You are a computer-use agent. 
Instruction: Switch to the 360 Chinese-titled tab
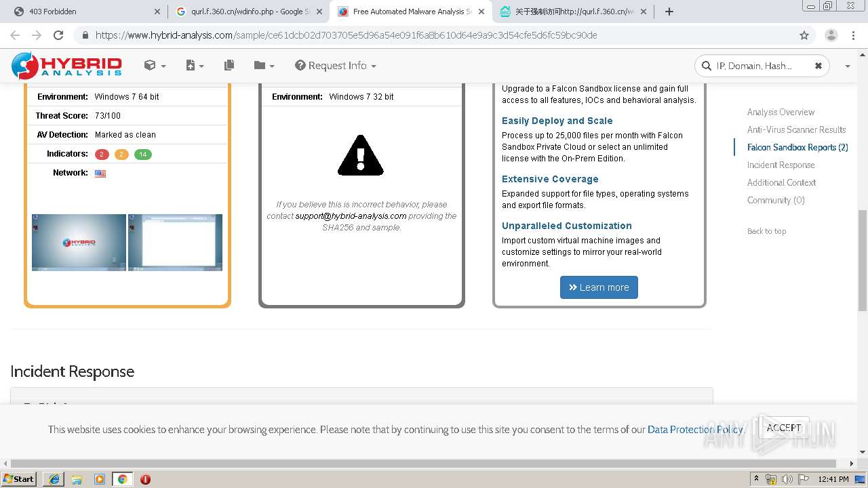coord(572,12)
